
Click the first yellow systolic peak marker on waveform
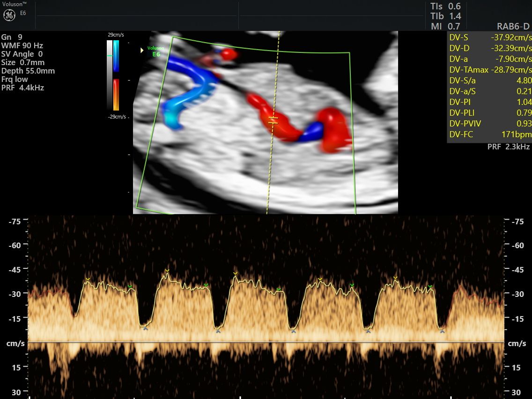click(88, 280)
